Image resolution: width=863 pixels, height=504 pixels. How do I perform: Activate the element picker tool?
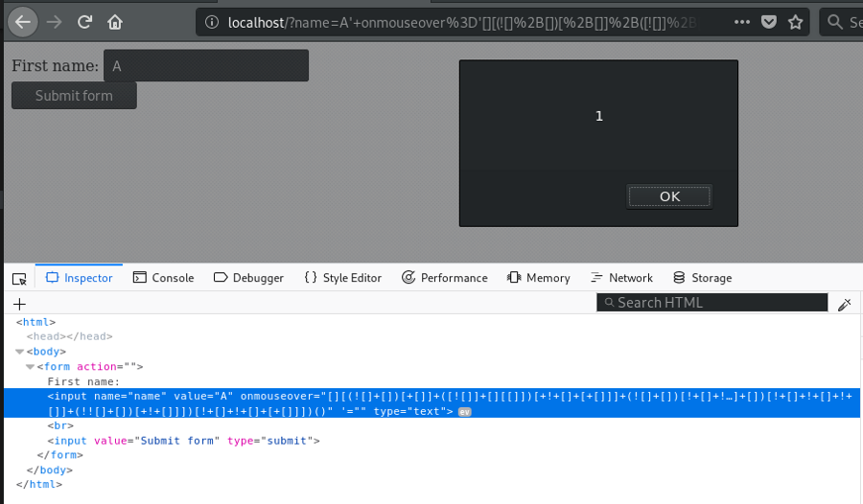[x=19, y=278]
